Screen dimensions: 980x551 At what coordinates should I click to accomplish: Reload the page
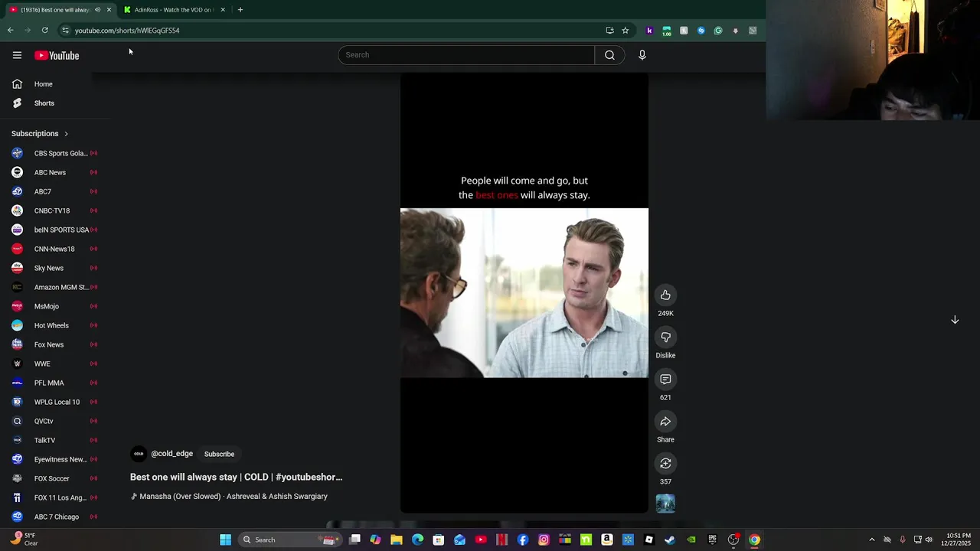click(45, 31)
